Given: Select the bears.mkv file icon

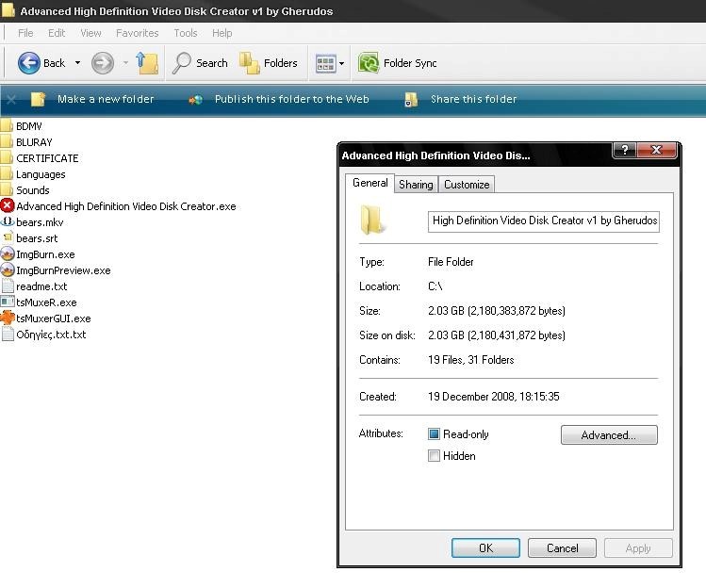Looking at the screenshot, I should (x=8, y=222).
